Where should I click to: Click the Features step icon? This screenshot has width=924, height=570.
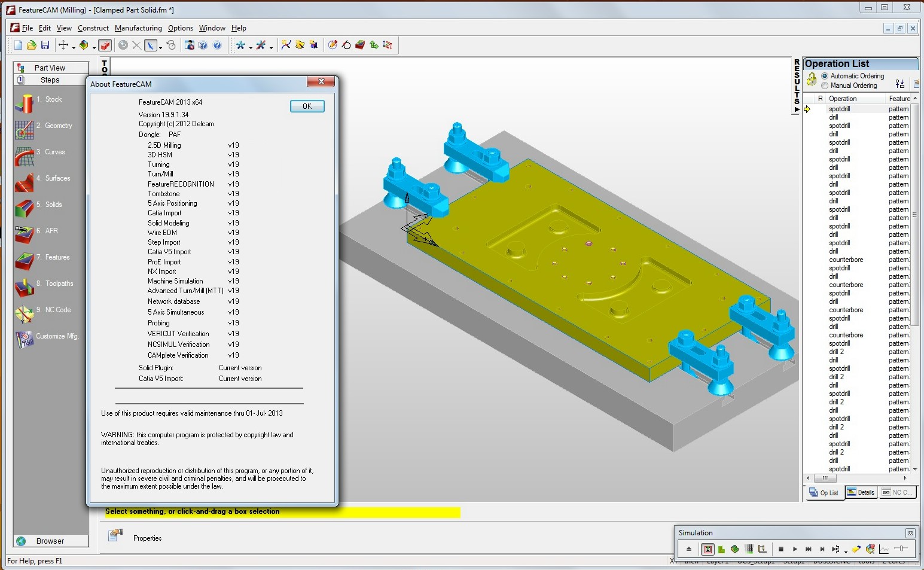click(24, 261)
